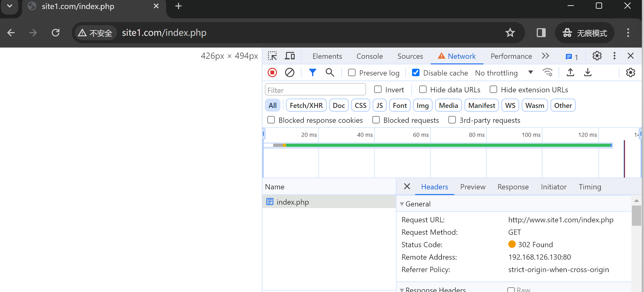Viewport: 644px width, 292px height.
Task: Toggle the network filter funnel icon
Action: tap(312, 73)
